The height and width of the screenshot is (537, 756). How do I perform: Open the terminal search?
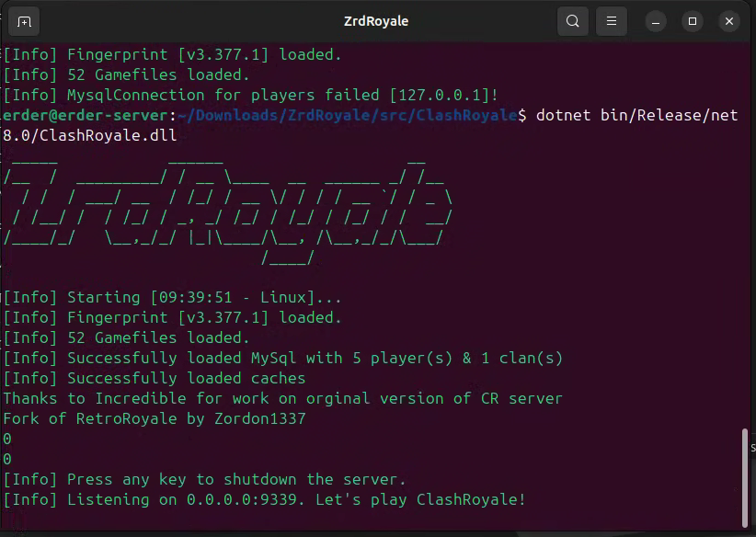[572, 21]
